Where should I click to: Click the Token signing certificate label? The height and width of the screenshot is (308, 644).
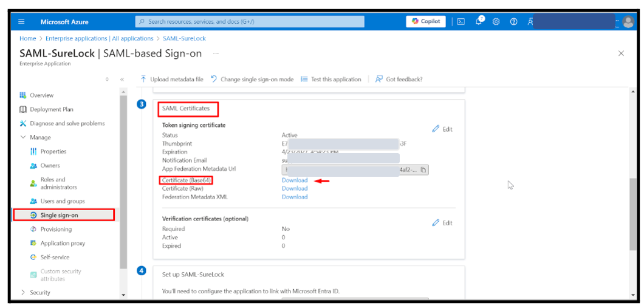pos(194,125)
